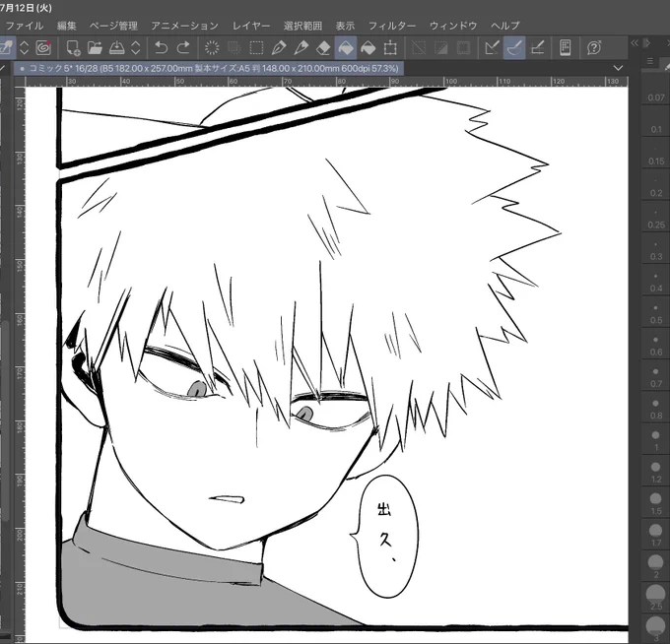Set brush size to 0.2
This screenshot has width=670, height=644.
[656, 185]
